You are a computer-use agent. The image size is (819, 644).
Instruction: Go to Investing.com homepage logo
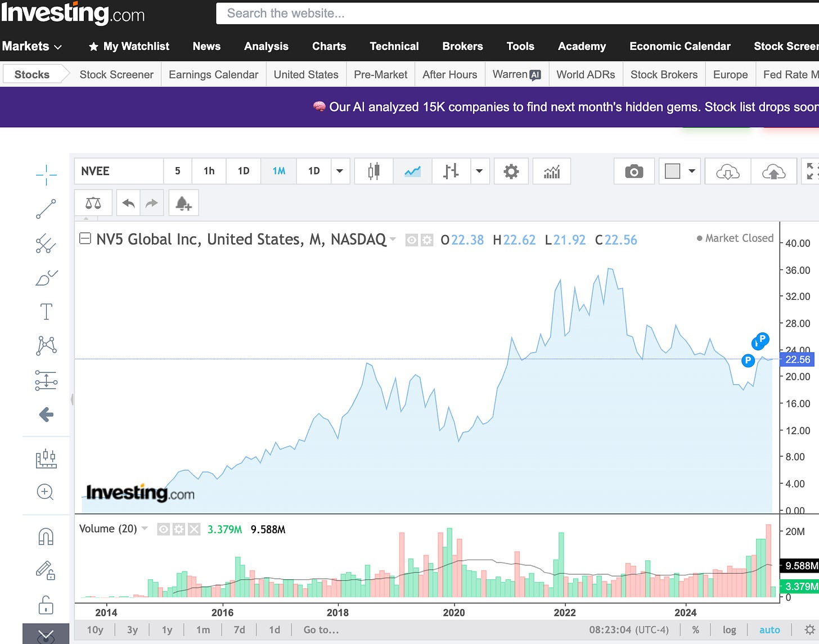click(73, 13)
